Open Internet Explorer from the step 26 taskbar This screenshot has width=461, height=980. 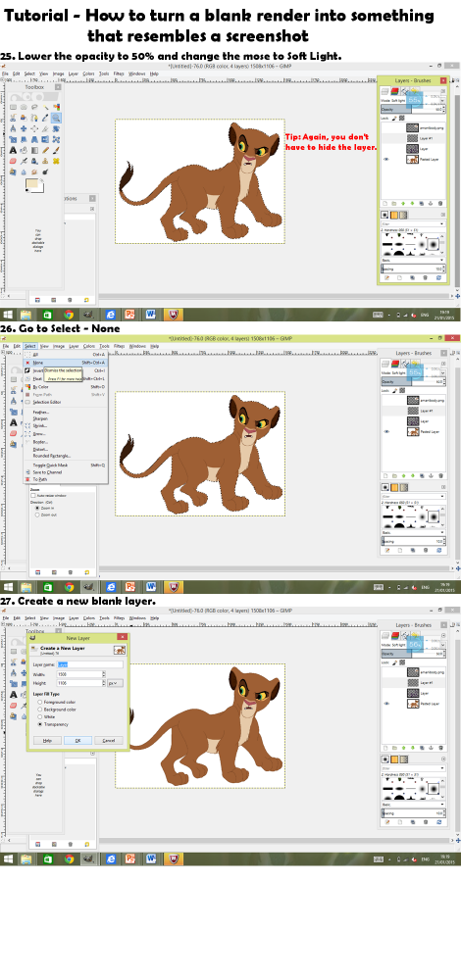point(110,587)
